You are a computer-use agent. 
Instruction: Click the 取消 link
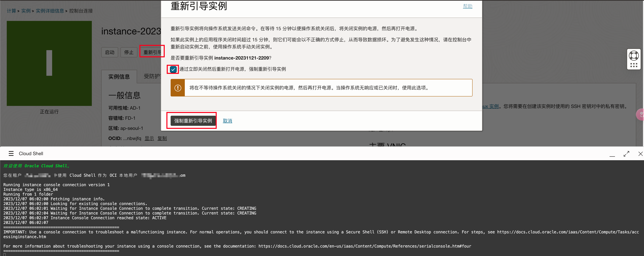(x=227, y=121)
